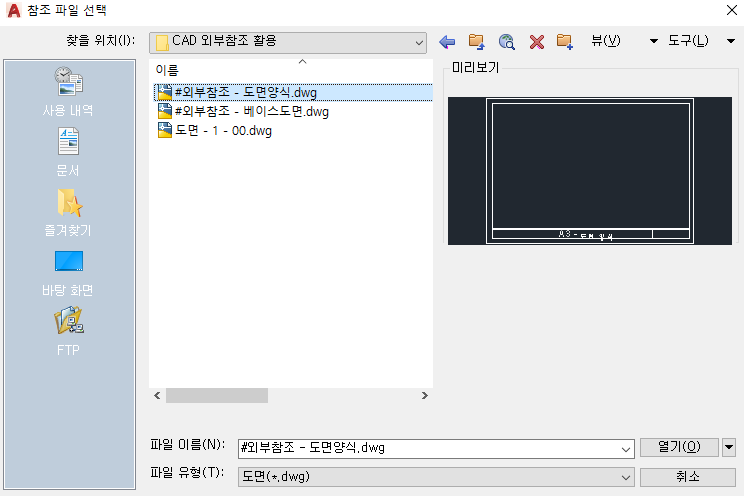Sort by the 이름 column header
Image resolution: width=744 pixels, height=496 pixels.
[x=167, y=70]
